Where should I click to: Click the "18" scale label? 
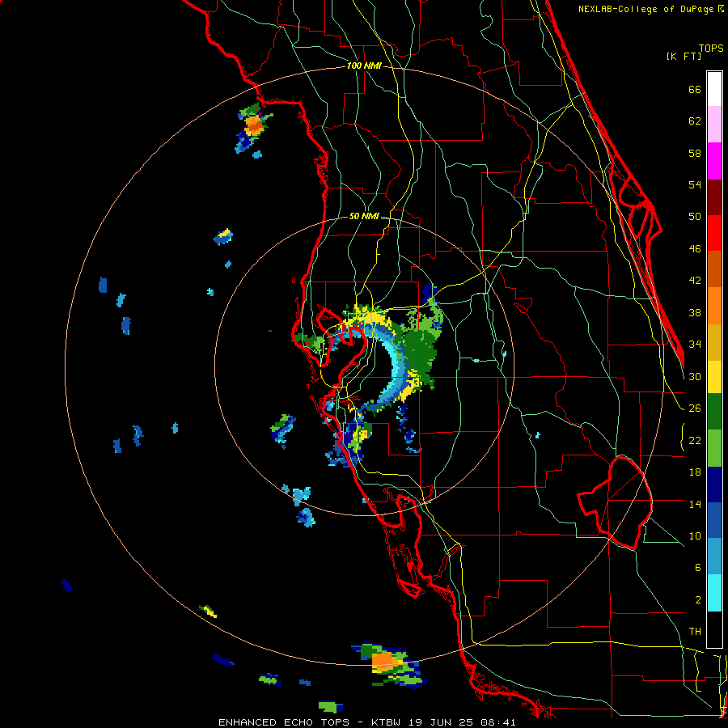coord(695,472)
